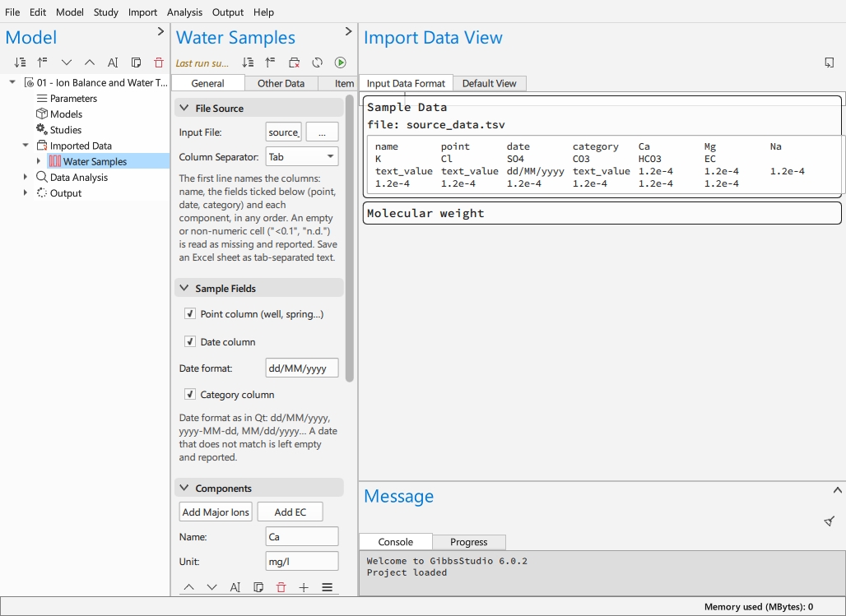846x616 pixels.
Task: Select the Console tab
Action: tap(396, 541)
